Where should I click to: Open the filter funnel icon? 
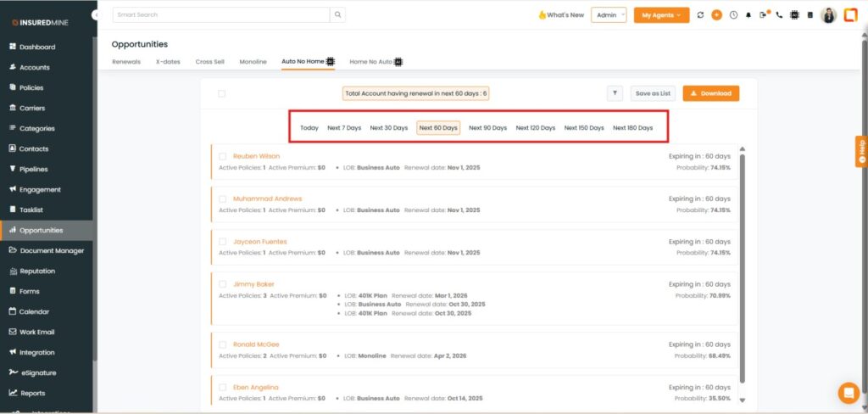615,93
